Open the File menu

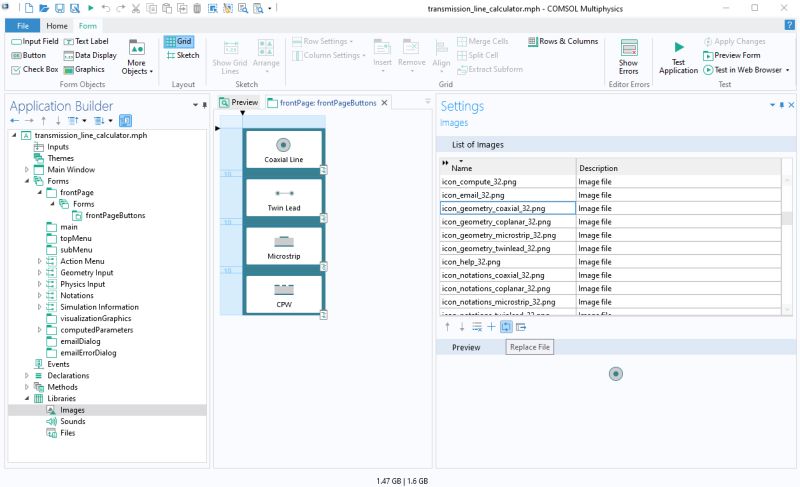(x=22, y=25)
